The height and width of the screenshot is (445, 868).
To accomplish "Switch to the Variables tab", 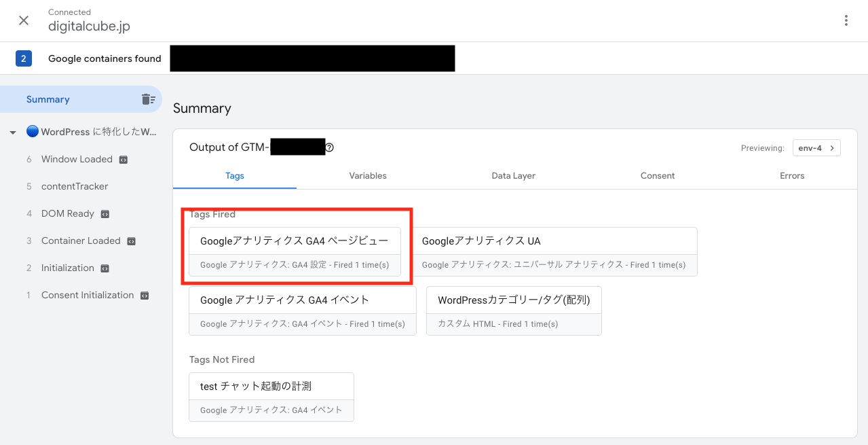I will [368, 176].
